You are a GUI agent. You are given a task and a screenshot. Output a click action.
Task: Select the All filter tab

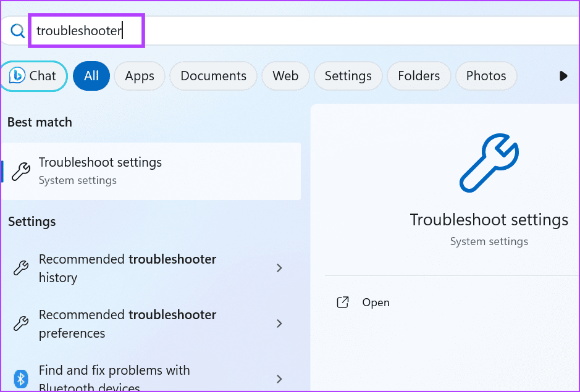click(x=91, y=76)
